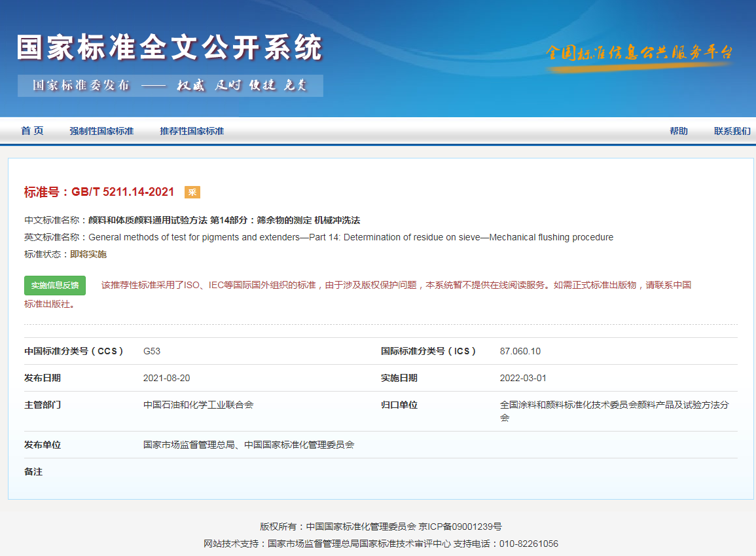Open the 首页 home menu item
Screen dimensions: 756x556
pyautogui.click(x=32, y=131)
